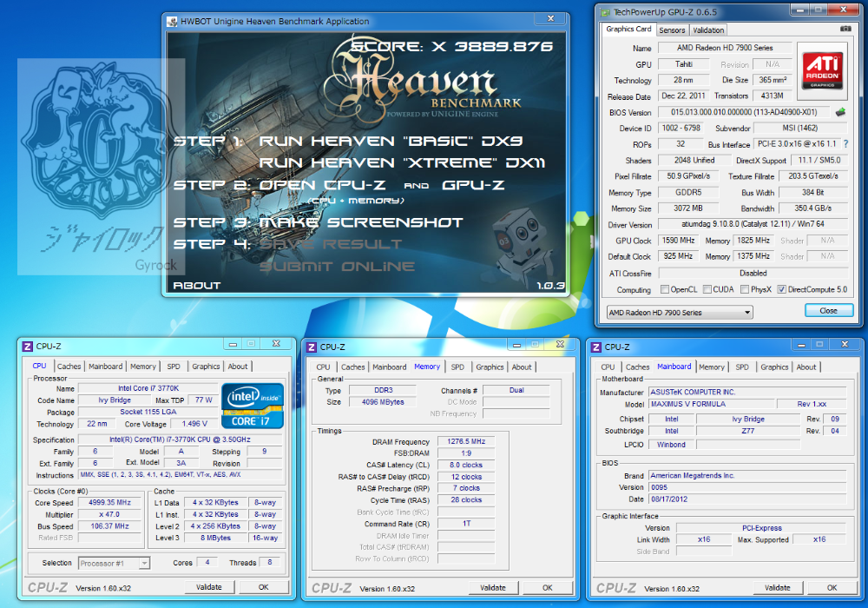Click the Driver Version field in GPU-Z
The width and height of the screenshot is (868, 608).
pos(753,224)
